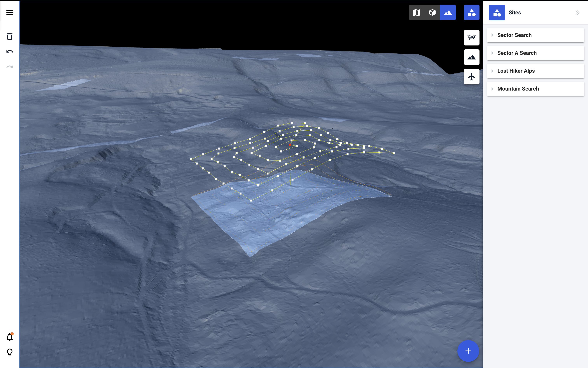588x368 pixels.
Task: Select the Mountain Search site entry
Action: click(518, 89)
